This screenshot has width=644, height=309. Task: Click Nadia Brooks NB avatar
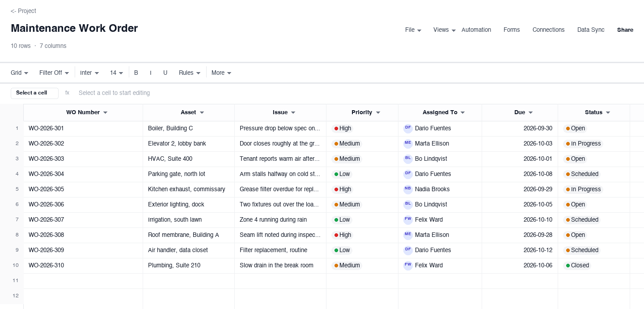click(x=408, y=189)
